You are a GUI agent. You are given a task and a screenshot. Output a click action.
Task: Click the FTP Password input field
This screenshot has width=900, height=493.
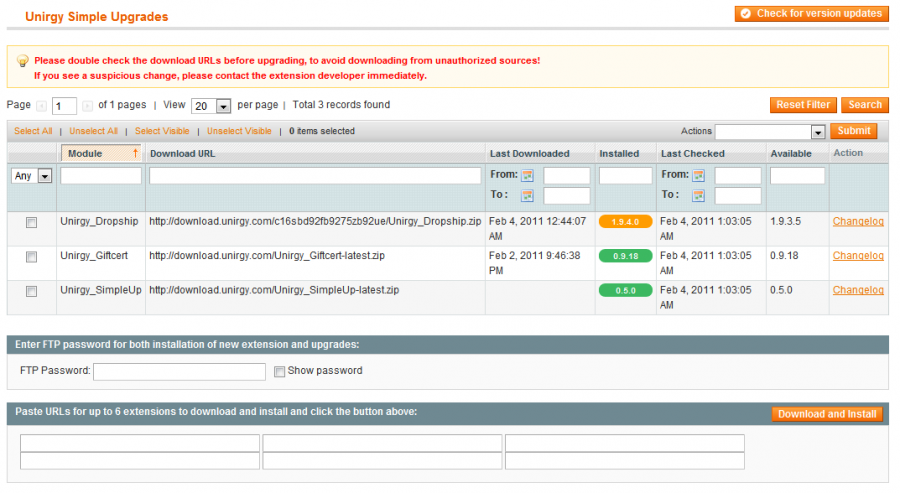tap(180, 372)
